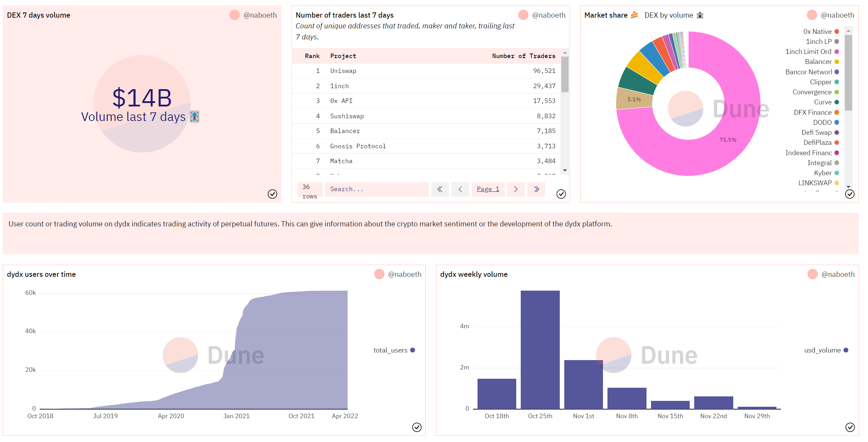Open @naboeth avatar in Number of traders panel
Screen dimensions: 868x442
pyautogui.click(x=523, y=15)
